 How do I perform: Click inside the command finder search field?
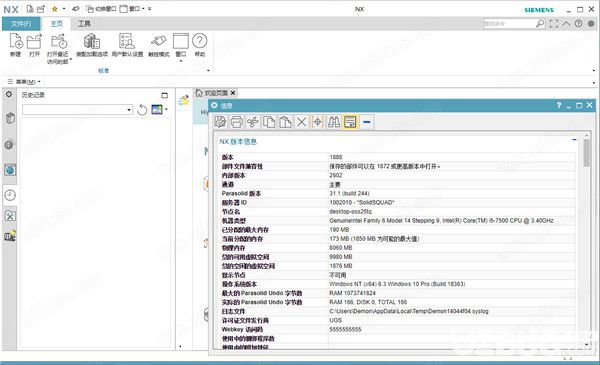pos(509,24)
